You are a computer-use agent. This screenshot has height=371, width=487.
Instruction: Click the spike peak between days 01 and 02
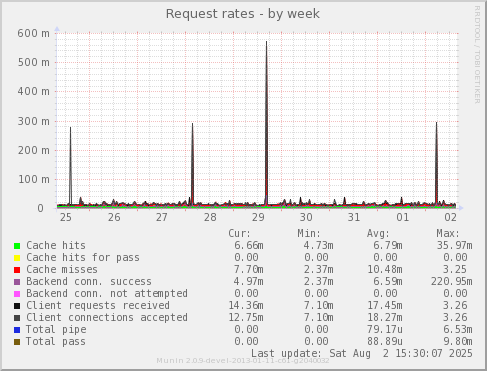pos(436,123)
